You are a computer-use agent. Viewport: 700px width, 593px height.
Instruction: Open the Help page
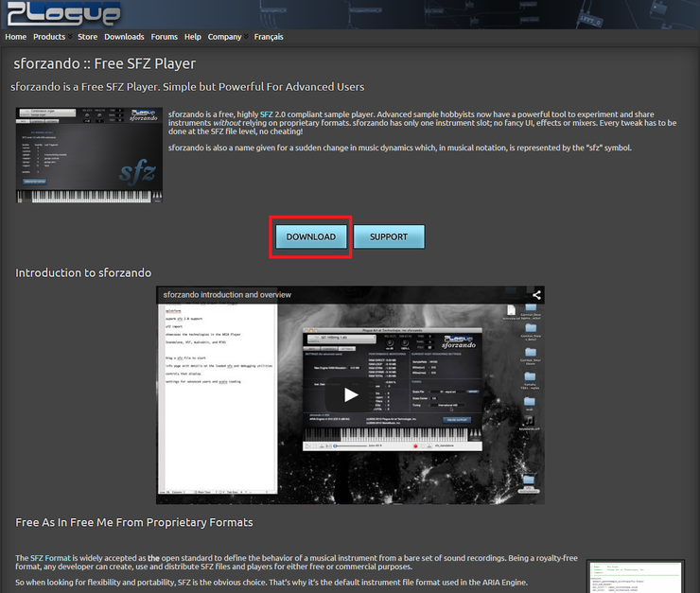point(192,37)
